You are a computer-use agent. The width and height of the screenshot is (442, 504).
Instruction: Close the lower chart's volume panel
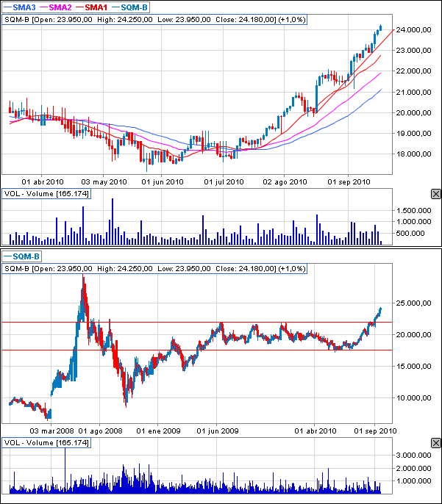pyautogui.click(x=436, y=443)
